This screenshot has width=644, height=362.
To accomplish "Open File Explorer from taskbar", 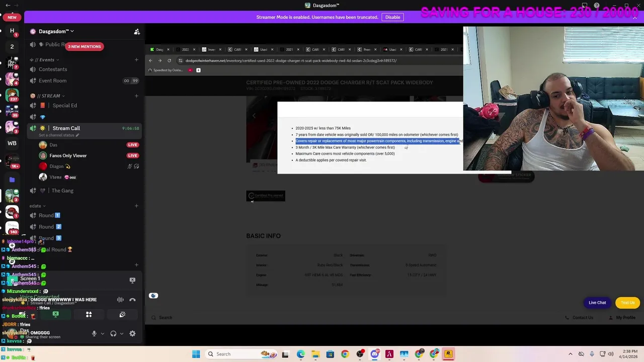I will (x=315, y=354).
